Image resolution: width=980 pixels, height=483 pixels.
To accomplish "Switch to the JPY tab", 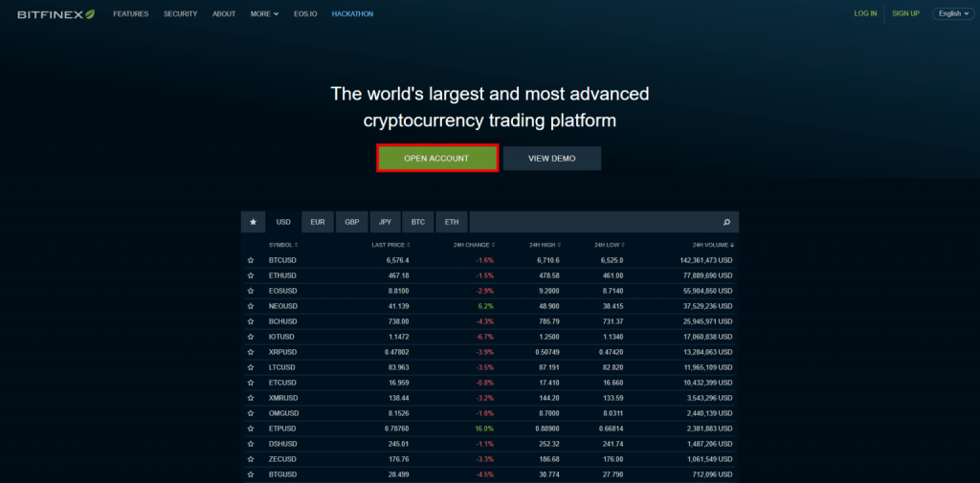I will [385, 222].
